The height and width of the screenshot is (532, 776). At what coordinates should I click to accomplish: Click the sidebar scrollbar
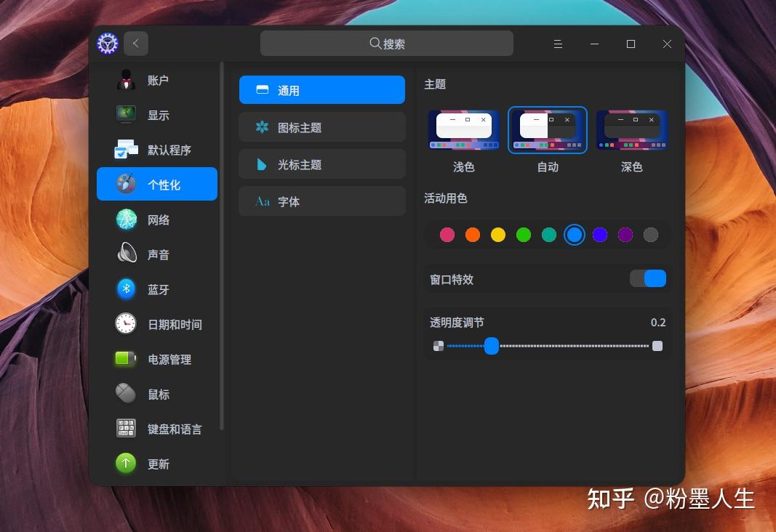(x=222, y=246)
